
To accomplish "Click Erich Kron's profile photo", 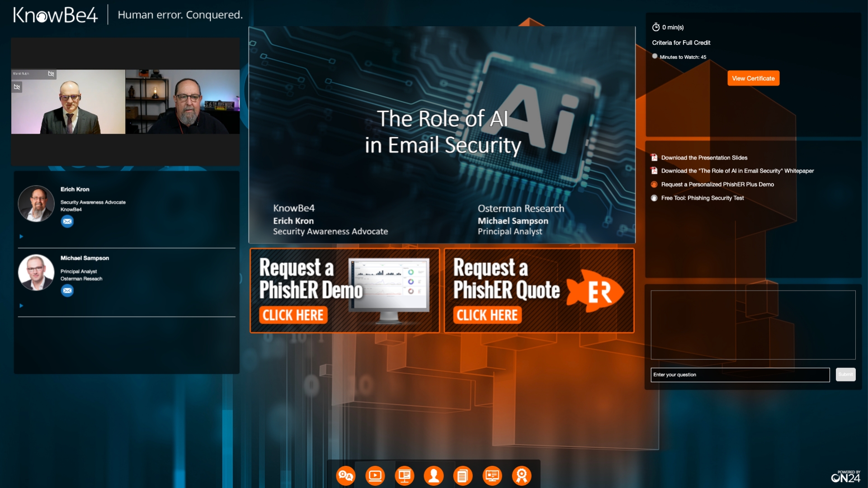I will pos(36,203).
